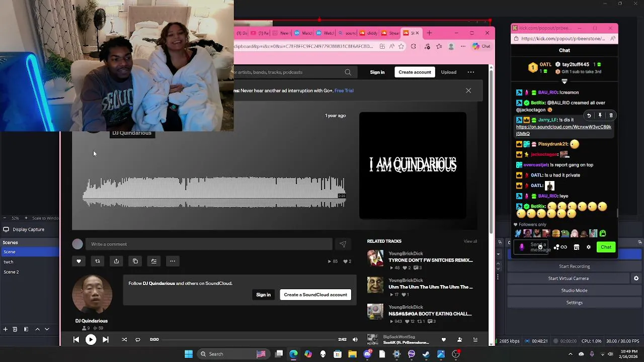The width and height of the screenshot is (644, 362).
Task: Repost the track on SoundCloud
Action: (x=98, y=261)
